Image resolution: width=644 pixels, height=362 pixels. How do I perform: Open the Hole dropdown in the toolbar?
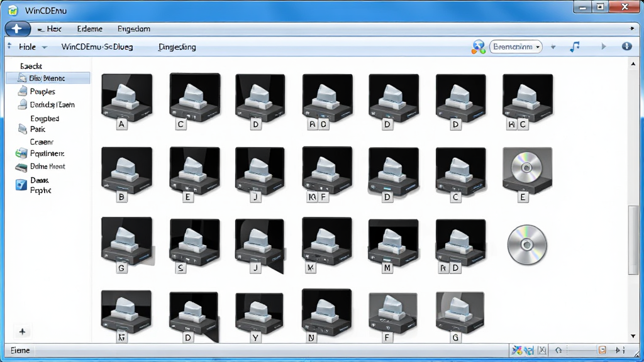coord(33,47)
